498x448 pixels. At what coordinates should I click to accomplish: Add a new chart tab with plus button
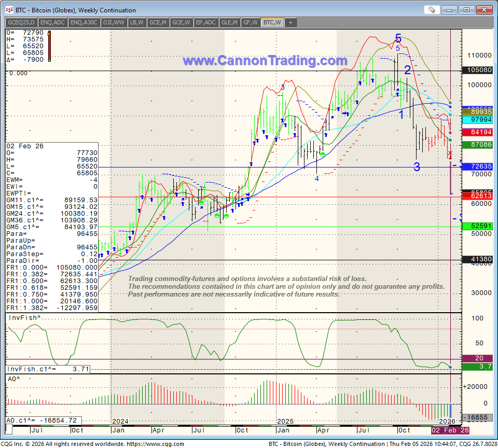click(290, 22)
